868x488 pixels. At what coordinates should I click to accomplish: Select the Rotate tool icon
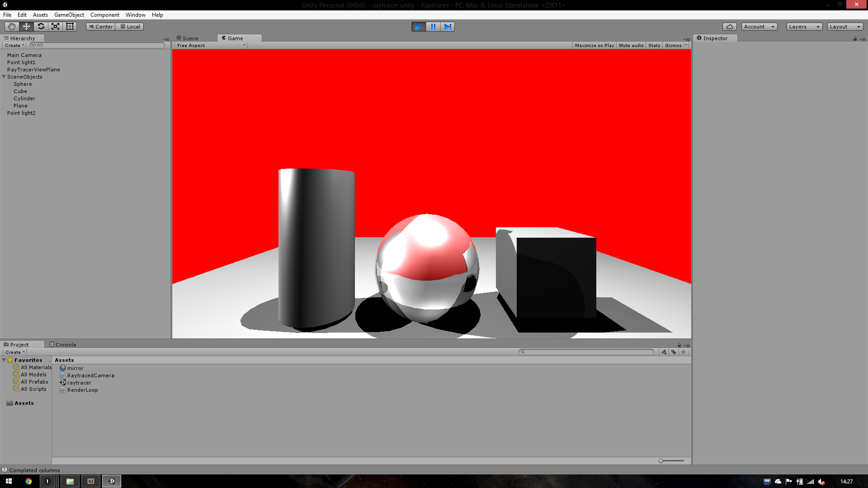41,26
